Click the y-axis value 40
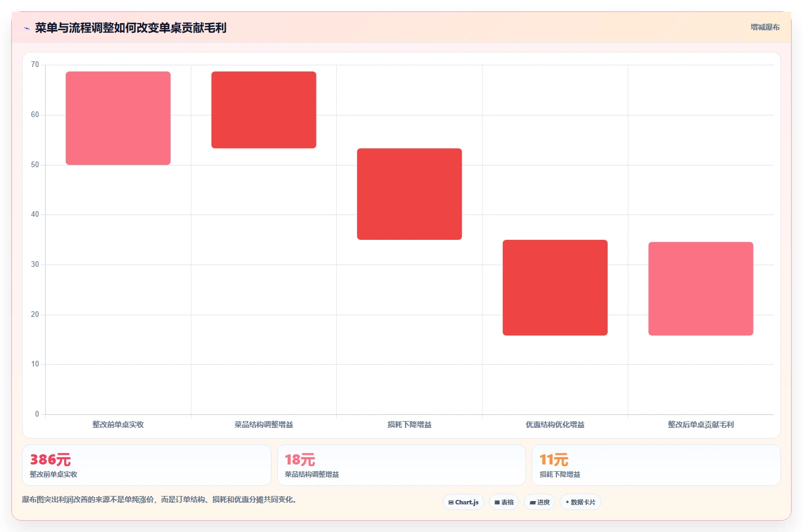The width and height of the screenshot is (803, 532). coord(35,214)
